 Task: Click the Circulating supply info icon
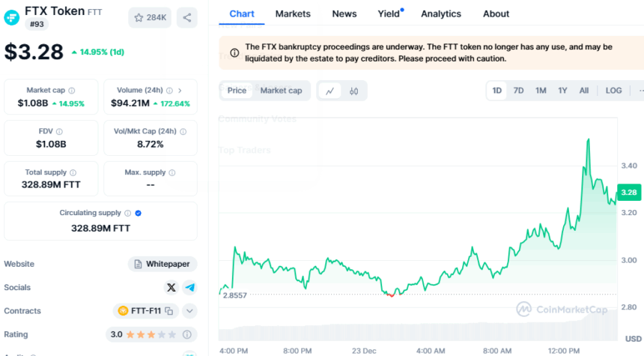(128, 213)
